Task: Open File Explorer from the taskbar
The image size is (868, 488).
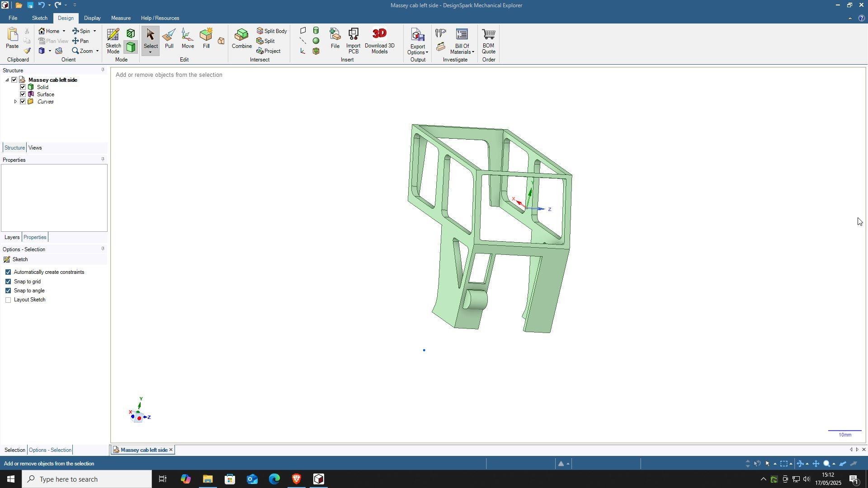Action: coord(208,479)
